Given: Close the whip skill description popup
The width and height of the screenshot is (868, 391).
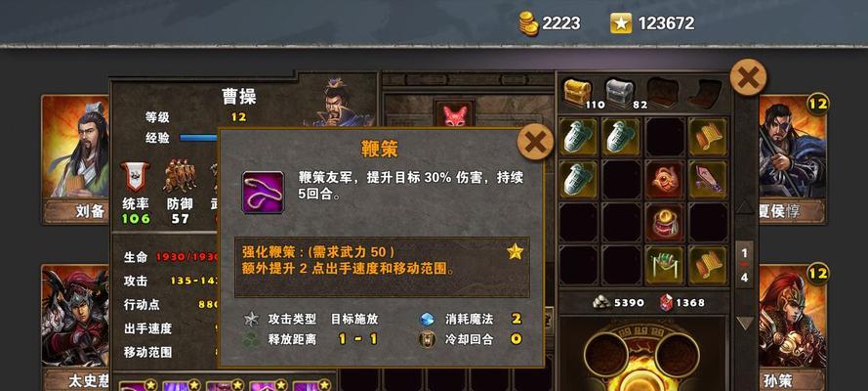Looking at the screenshot, I should click(x=535, y=143).
